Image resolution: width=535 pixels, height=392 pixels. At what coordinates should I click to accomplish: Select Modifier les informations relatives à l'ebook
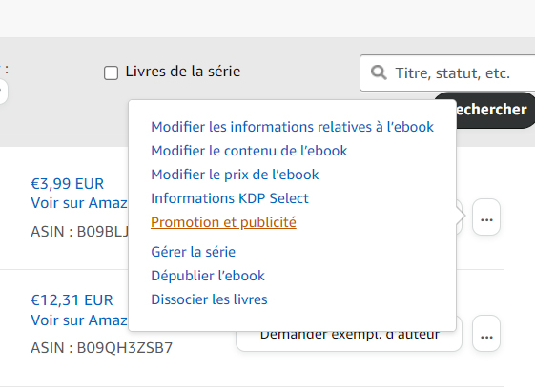pyautogui.click(x=292, y=127)
